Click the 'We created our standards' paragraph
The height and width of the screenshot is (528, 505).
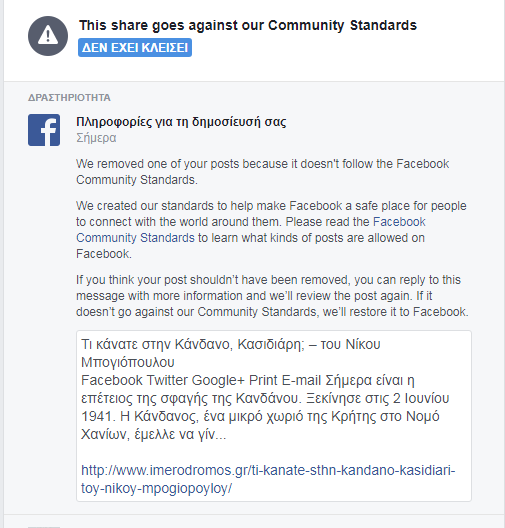271,230
